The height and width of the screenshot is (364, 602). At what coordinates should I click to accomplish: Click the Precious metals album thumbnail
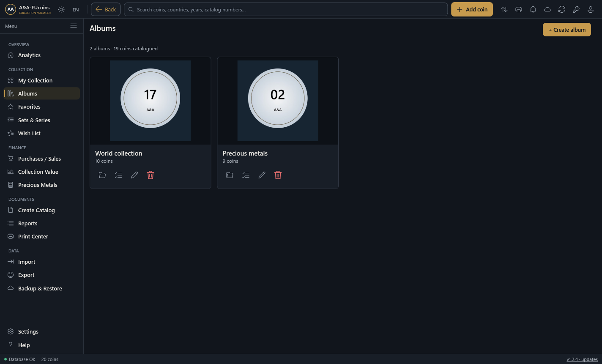[x=278, y=101]
